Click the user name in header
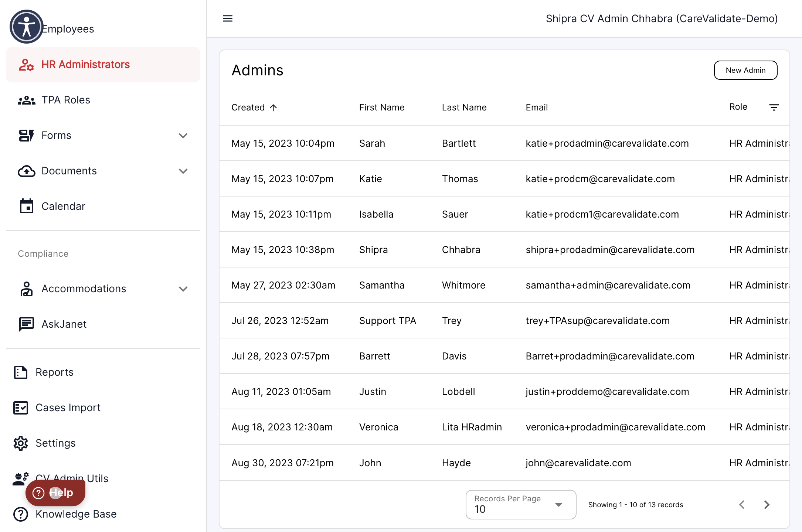 [662, 18]
